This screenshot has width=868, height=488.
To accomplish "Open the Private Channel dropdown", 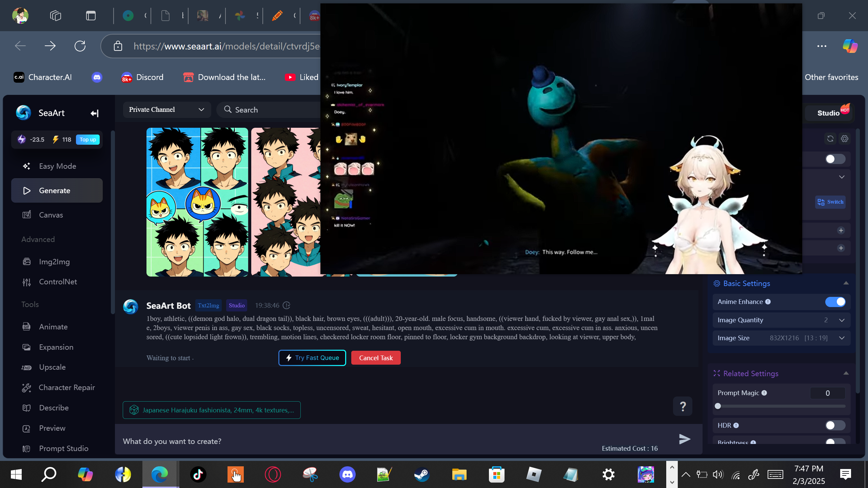I will (167, 109).
